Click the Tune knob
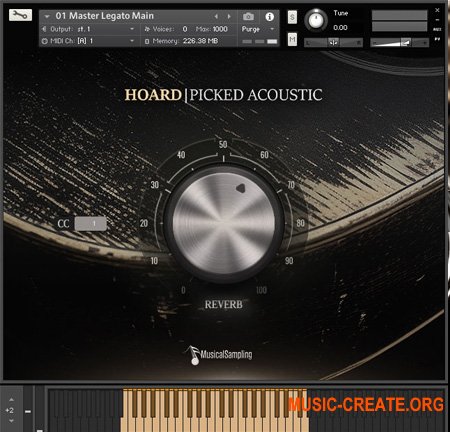 click(316, 20)
